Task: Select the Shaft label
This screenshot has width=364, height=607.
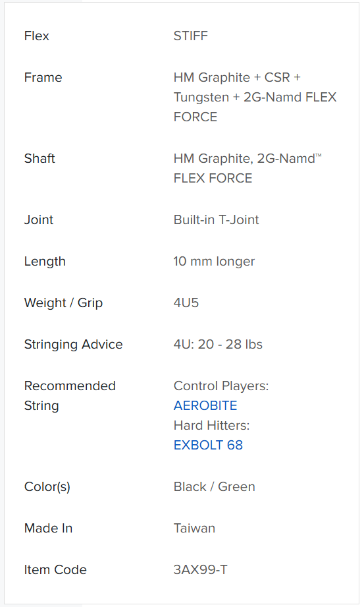Action: pos(39,158)
